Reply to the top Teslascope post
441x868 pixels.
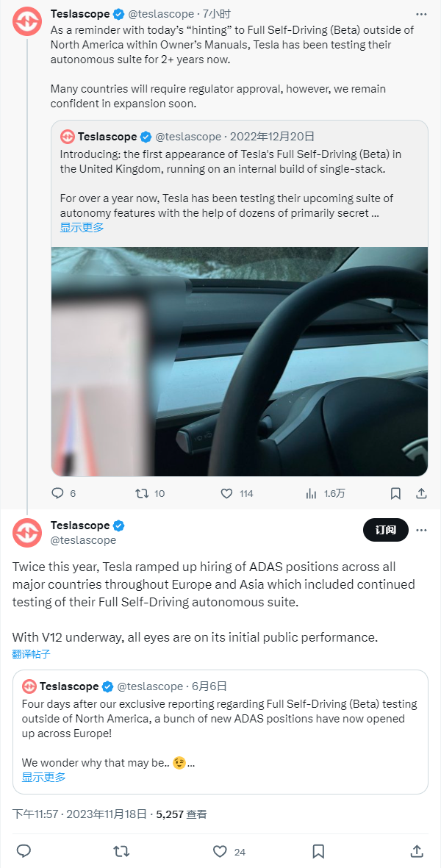[x=58, y=493]
